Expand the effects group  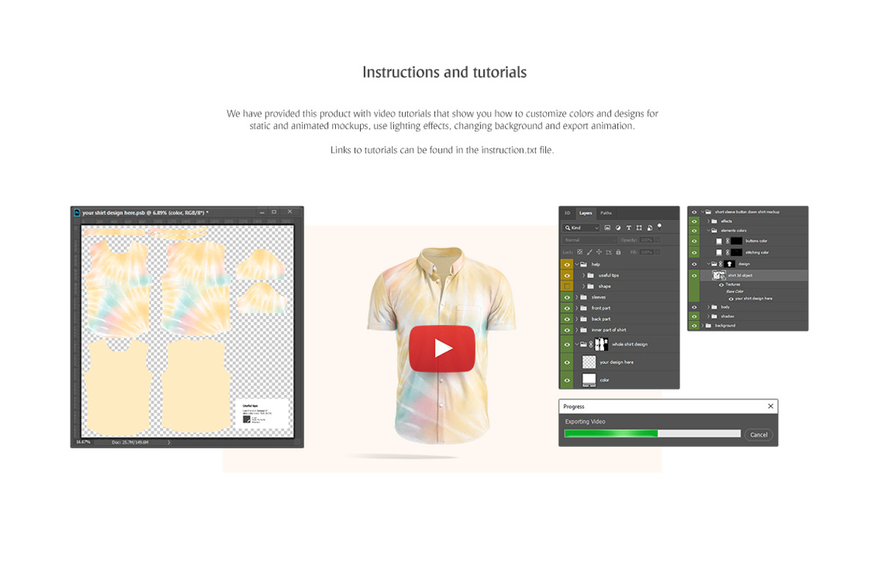tap(708, 221)
